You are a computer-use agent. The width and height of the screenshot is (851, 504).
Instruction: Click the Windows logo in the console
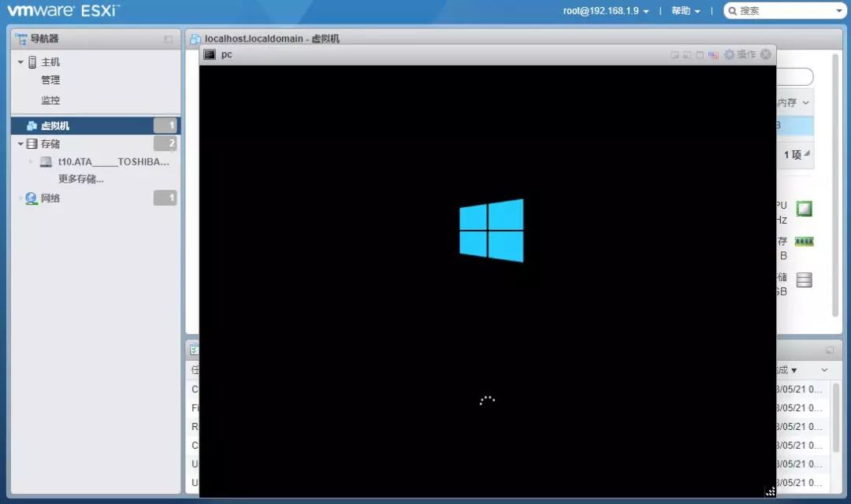[492, 231]
